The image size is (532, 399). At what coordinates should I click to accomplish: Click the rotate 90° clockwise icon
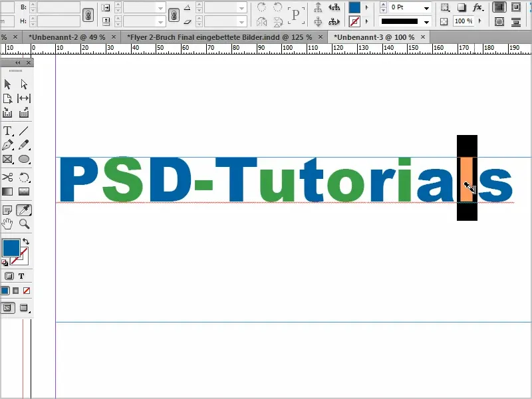tap(261, 7)
